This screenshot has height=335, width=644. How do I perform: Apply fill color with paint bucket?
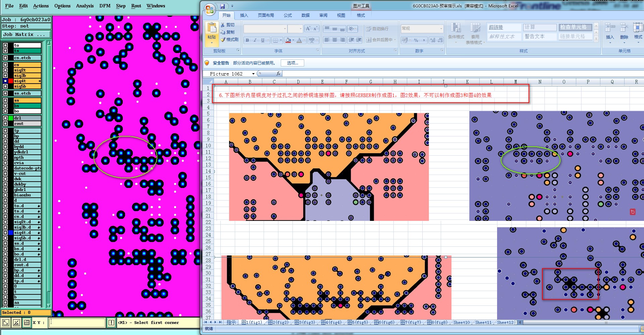[x=288, y=40]
